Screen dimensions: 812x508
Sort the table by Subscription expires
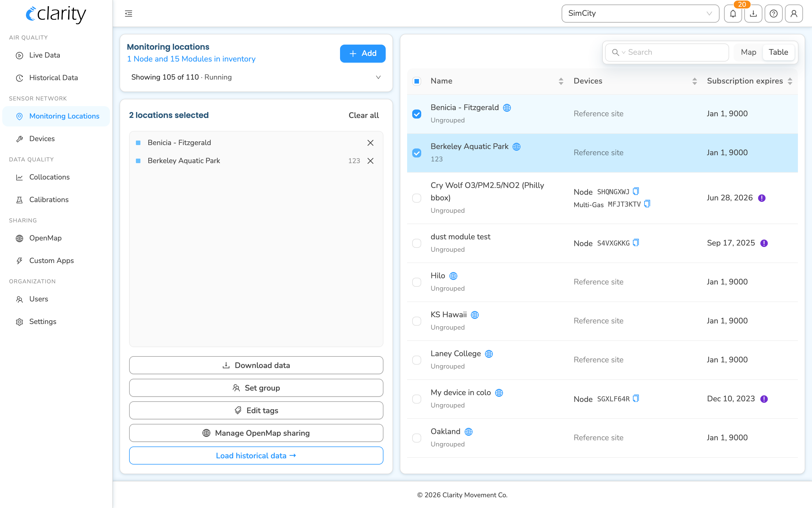[790, 81]
